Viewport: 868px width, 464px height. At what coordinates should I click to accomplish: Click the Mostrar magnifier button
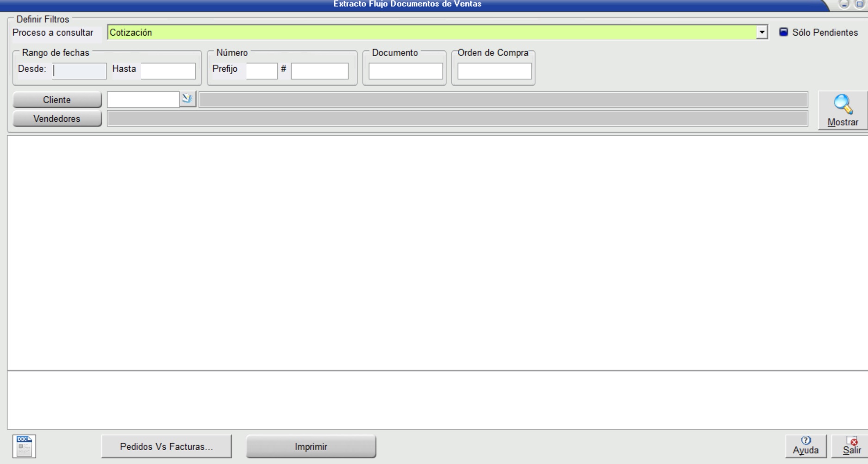[x=843, y=110]
